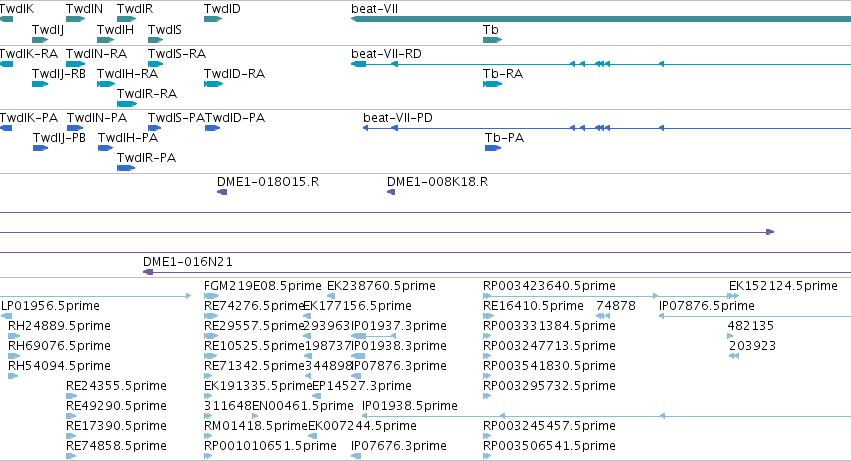851x461 pixels.
Task: Click EST RH54094.5prime
Action: pyautogui.click(x=59, y=366)
